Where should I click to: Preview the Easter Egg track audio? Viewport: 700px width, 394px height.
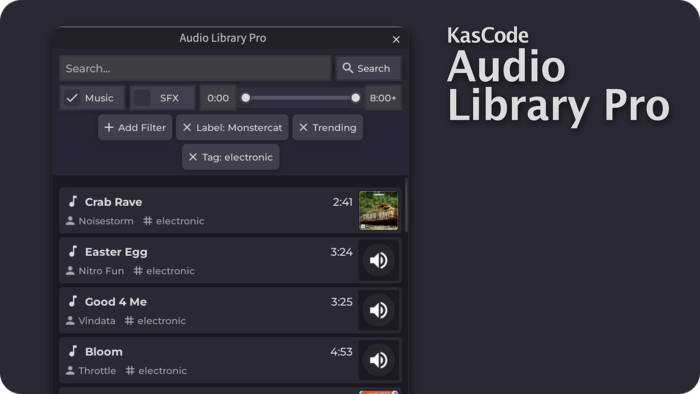click(379, 260)
